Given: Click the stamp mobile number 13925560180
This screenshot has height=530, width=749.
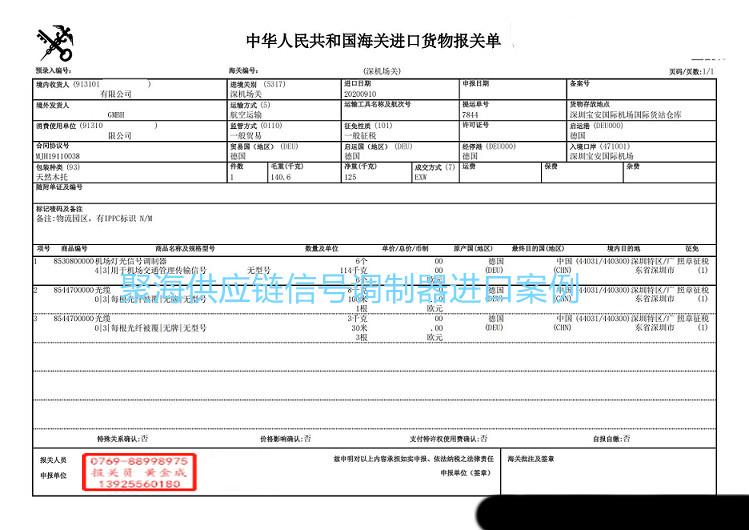Looking at the screenshot, I should [139, 484].
